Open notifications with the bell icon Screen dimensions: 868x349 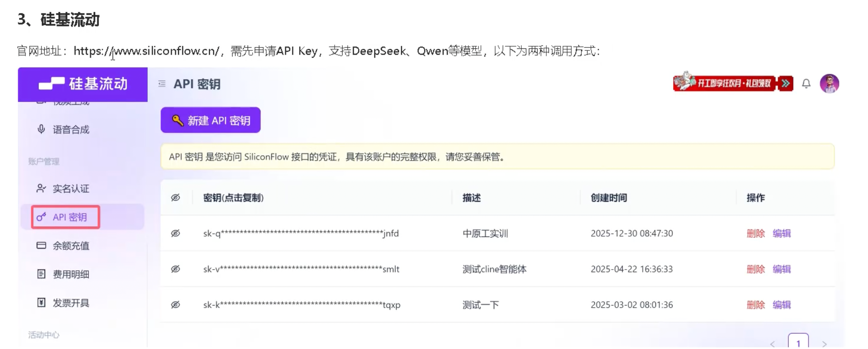[806, 84]
